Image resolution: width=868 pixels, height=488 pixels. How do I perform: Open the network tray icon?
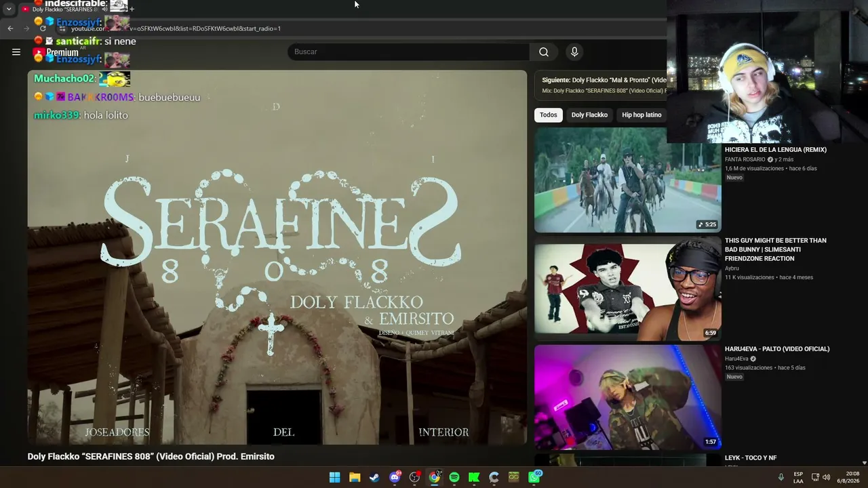tap(815, 477)
